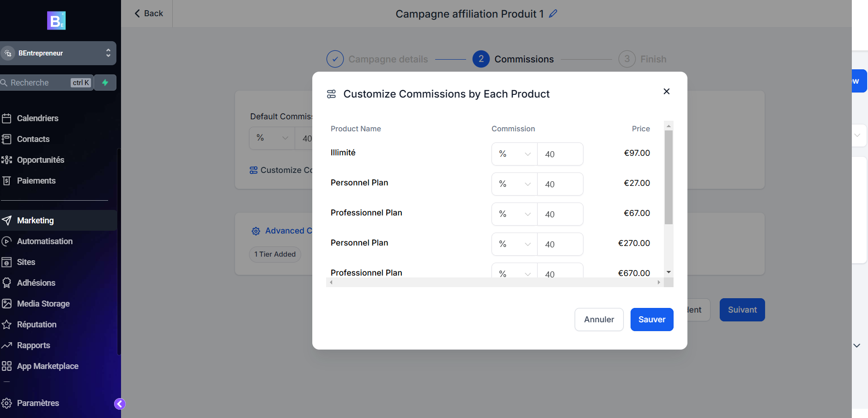Click the Adhésions badge icon
The width and height of the screenshot is (868, 418).
pos(6,283)
